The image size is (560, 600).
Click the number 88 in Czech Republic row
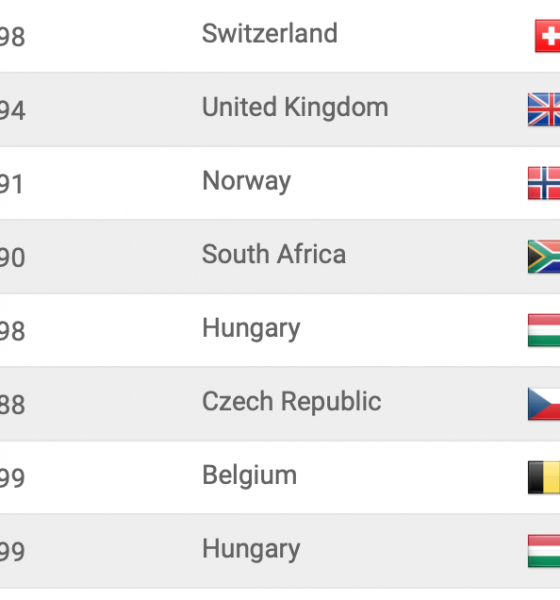click(x=12, y=405)
